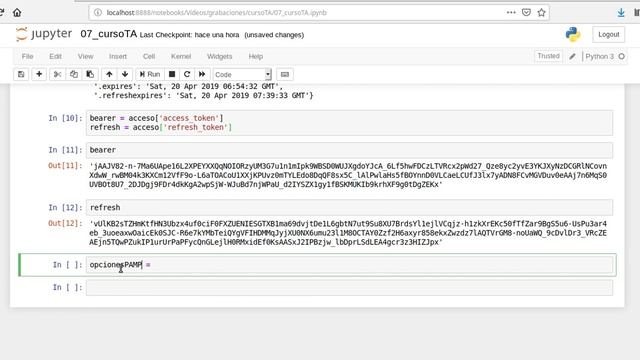Go to browser home page icon
Image resolution: width=640 pixels, height=360 pixels.
point(17,13)
